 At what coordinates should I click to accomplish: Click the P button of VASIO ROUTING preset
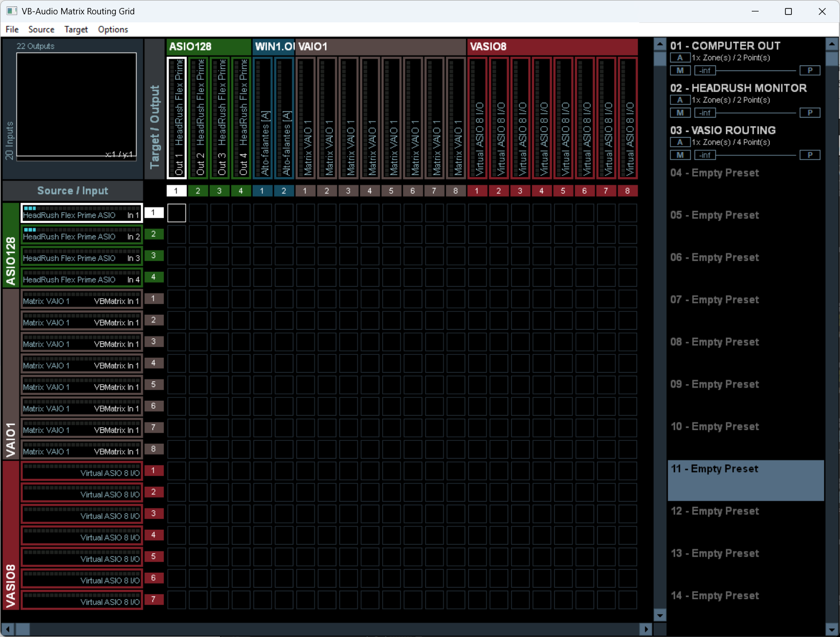click(x=810, y=155)
